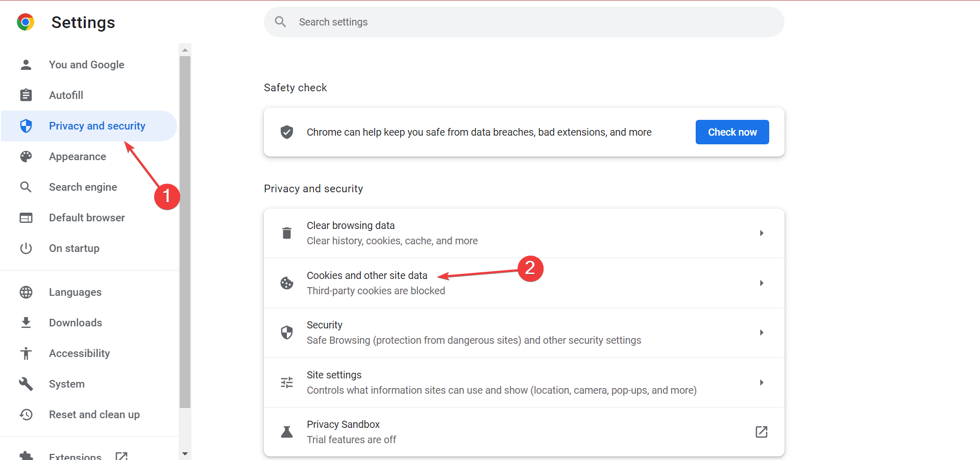Open the Appearance settings section
This screenshot has width=980, height=460.
[x=78, y=157]
